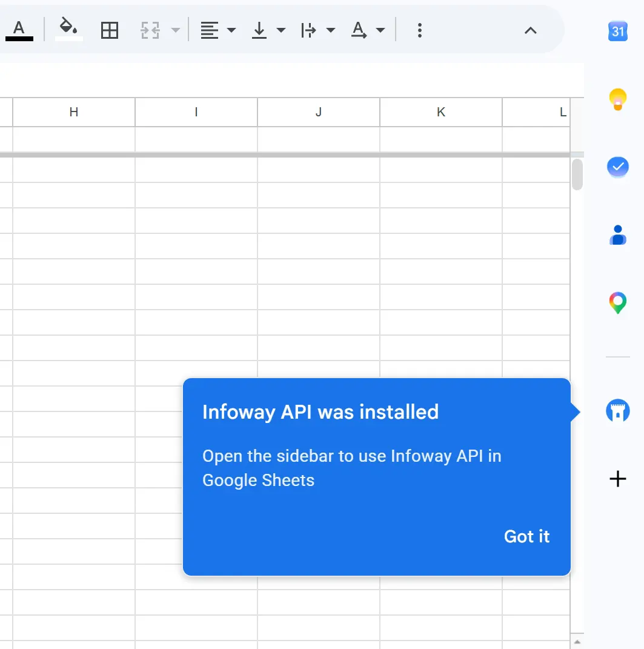
Task: Select column L header
Action: point(536,112)
